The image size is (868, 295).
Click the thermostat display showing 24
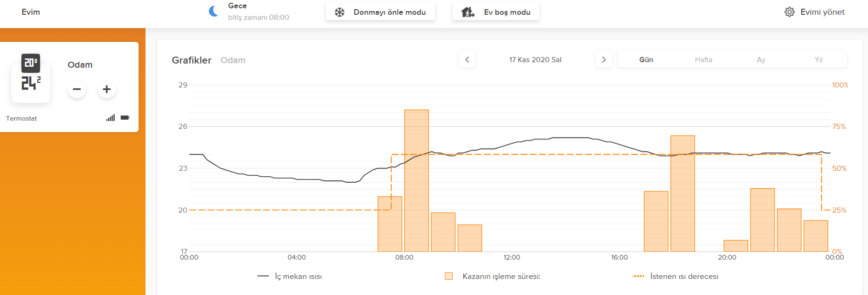coord(30,78)
